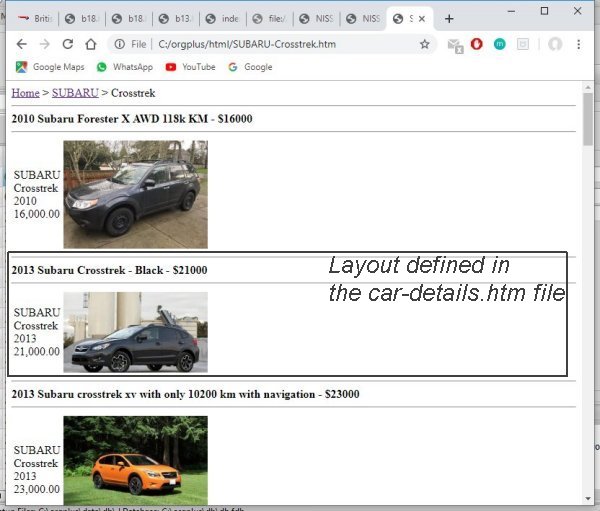The height and width of the screenshot is (511, 600).
Task: Click the vertical scrollbar thumb
Action: click(x=588, y=119)
